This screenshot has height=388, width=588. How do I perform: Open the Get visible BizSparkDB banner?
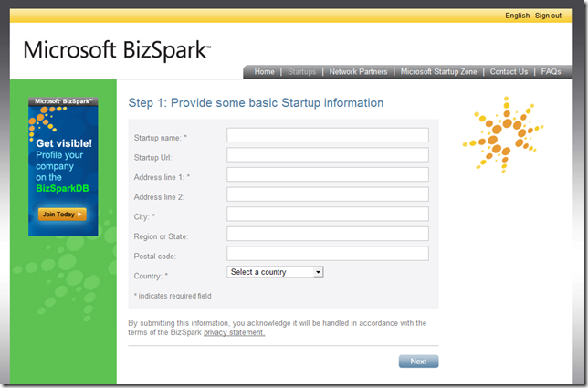[x=63, y=166]
